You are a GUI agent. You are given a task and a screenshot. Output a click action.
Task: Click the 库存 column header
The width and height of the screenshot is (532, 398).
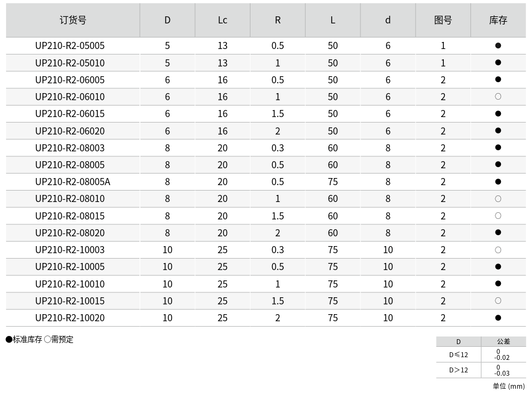[498, 20]
